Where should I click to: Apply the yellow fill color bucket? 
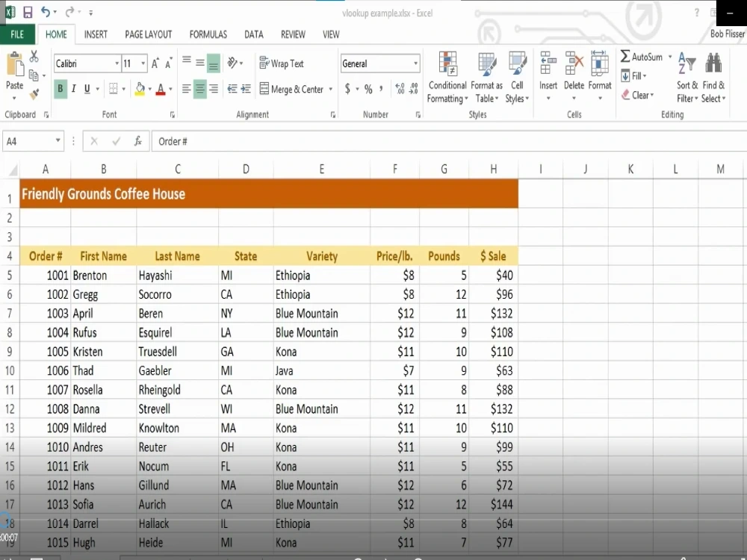140,89
